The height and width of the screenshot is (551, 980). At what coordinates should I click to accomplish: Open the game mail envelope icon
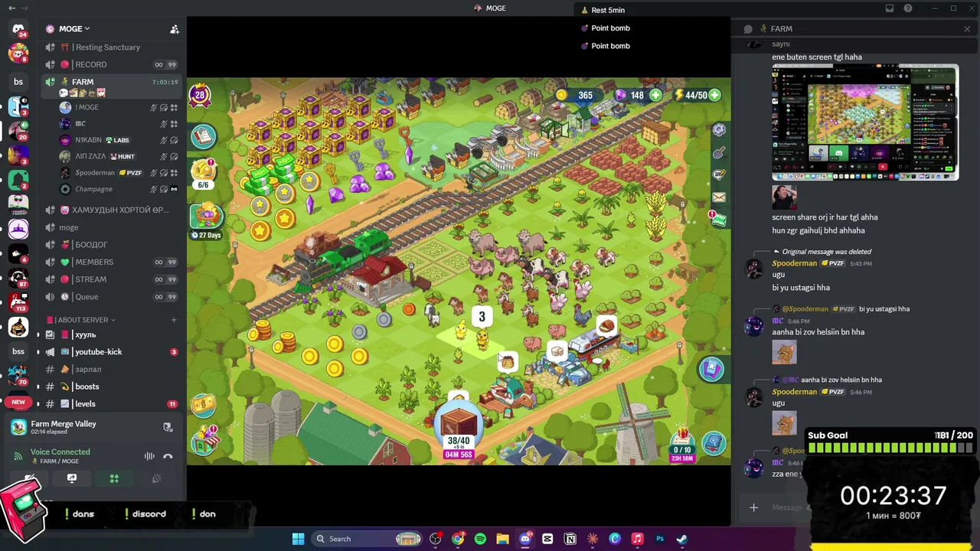(x=718, y=197)
